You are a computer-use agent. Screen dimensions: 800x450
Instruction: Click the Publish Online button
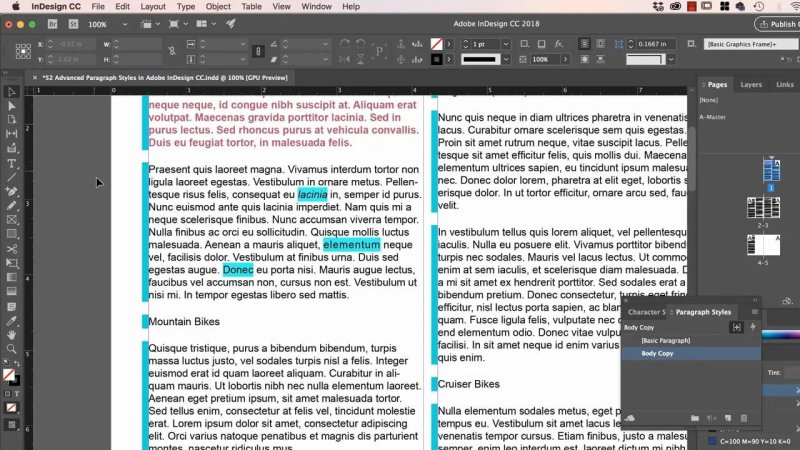pos(778,24)
